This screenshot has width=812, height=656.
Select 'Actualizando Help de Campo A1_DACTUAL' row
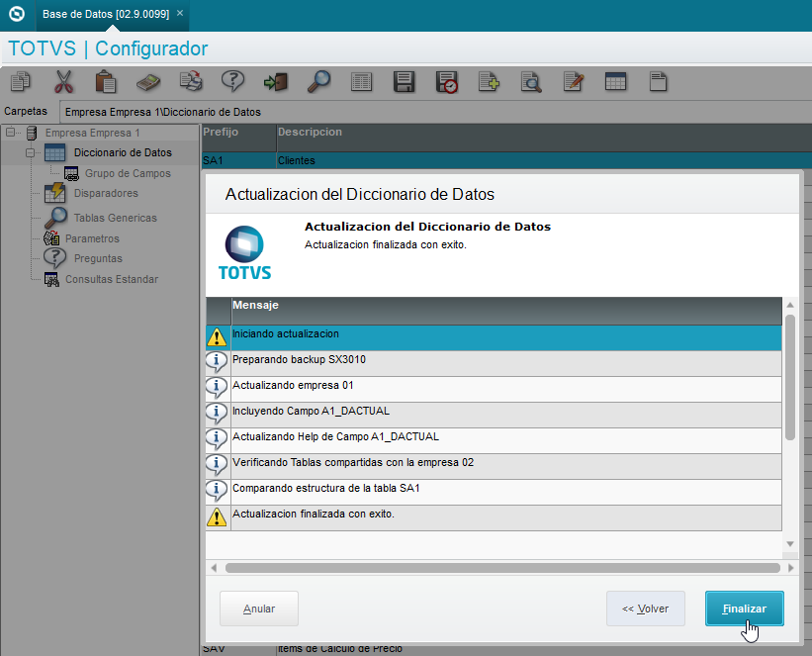(494, 441)
